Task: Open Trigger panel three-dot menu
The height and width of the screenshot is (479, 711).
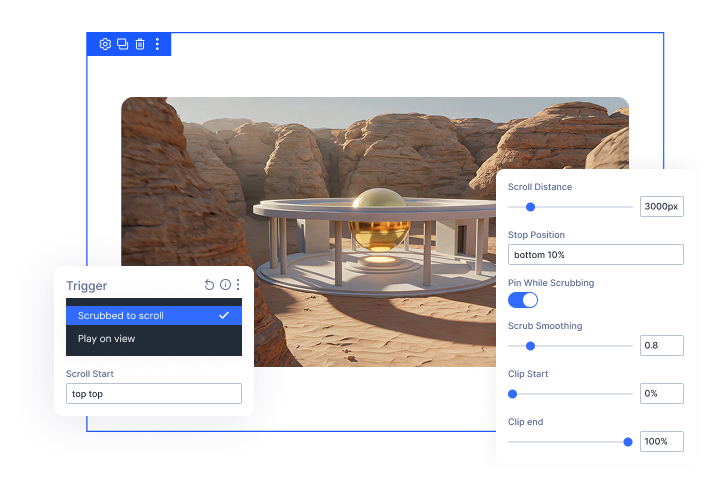Action: pos(238,284)
